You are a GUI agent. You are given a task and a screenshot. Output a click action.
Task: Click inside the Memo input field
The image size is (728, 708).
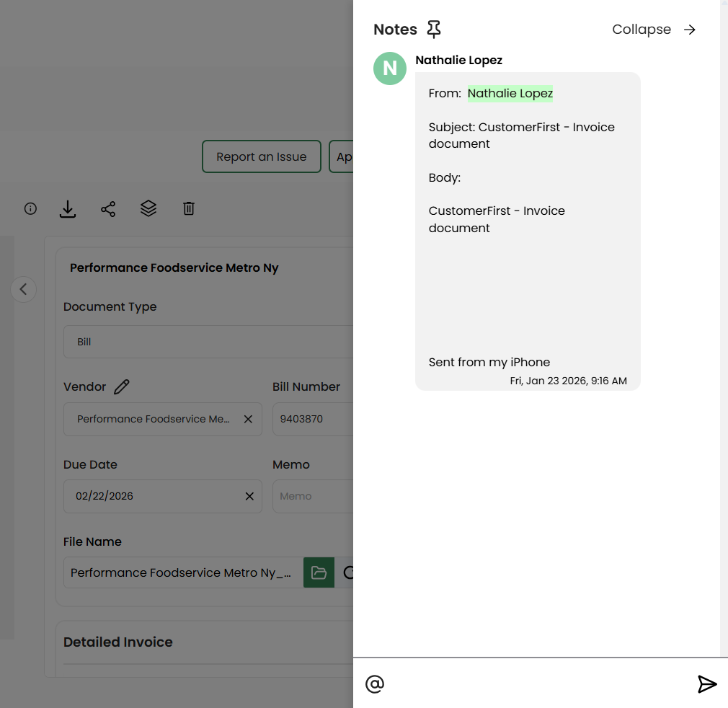pyautogui.click(x=317, y=496)
